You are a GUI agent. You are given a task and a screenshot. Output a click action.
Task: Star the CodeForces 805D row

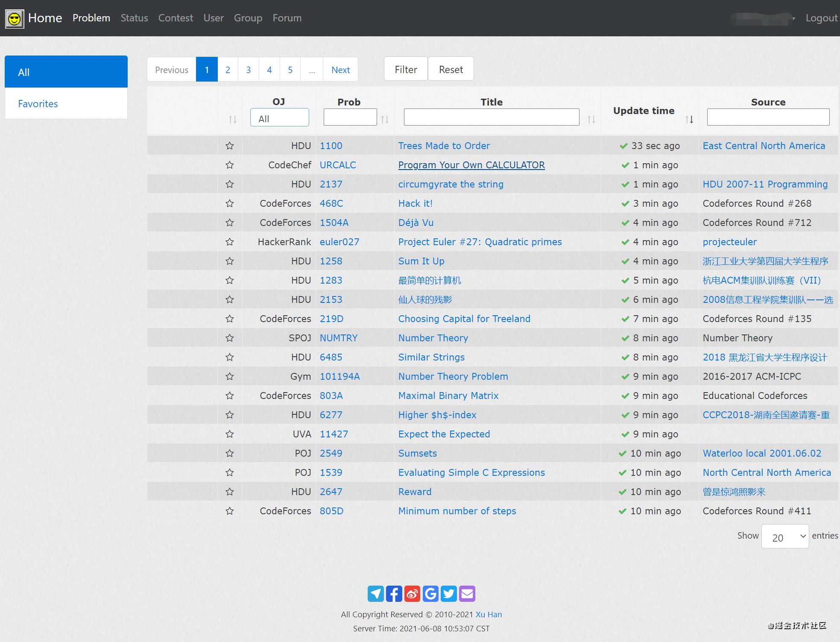(x=230, y=511)
